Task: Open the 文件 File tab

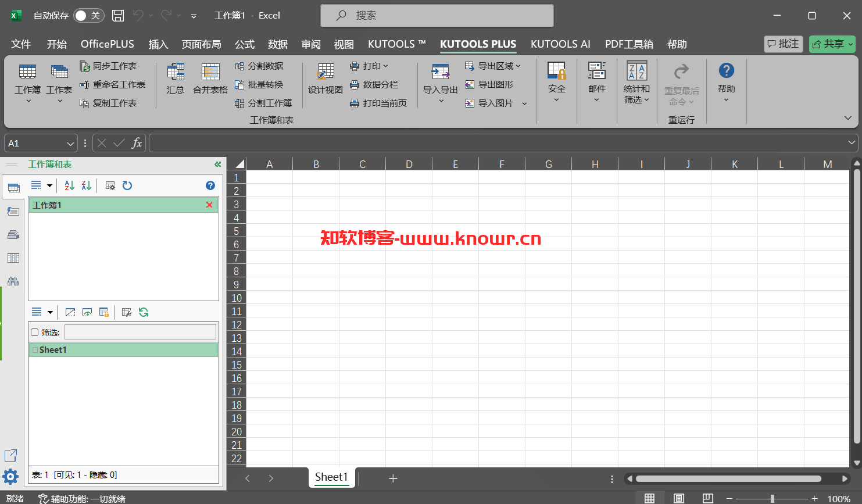Action: point(21,44)
